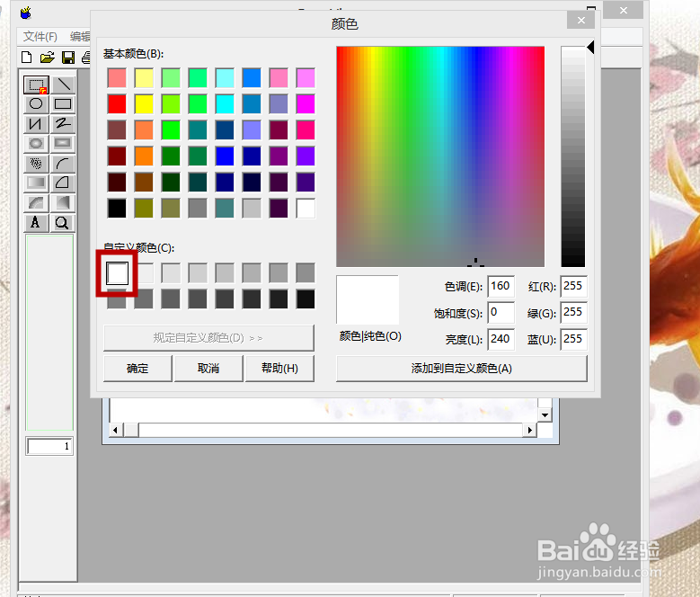700x597 pixels.
Task: Click the New file toolbar icon
Action: pos(27,58)
